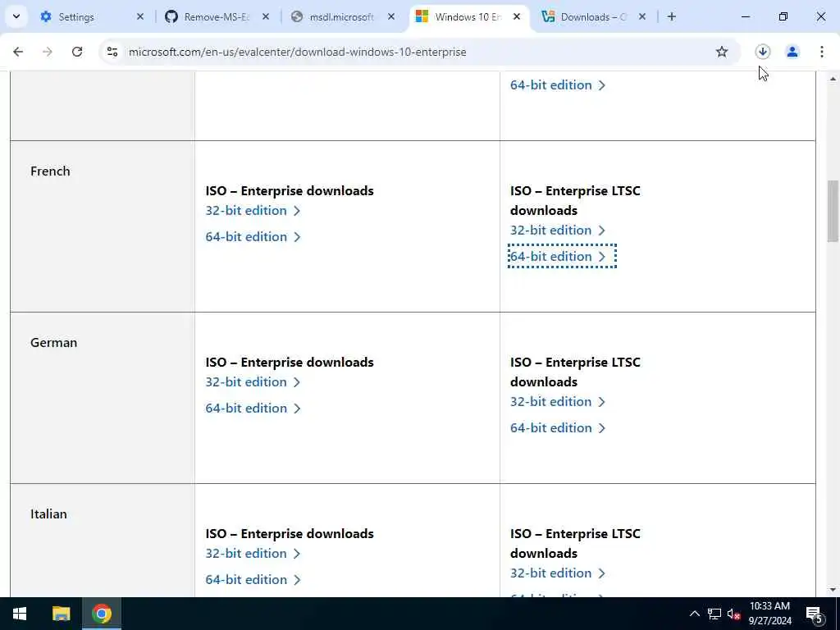Open the Chrome profile icon

click(792, 52)
